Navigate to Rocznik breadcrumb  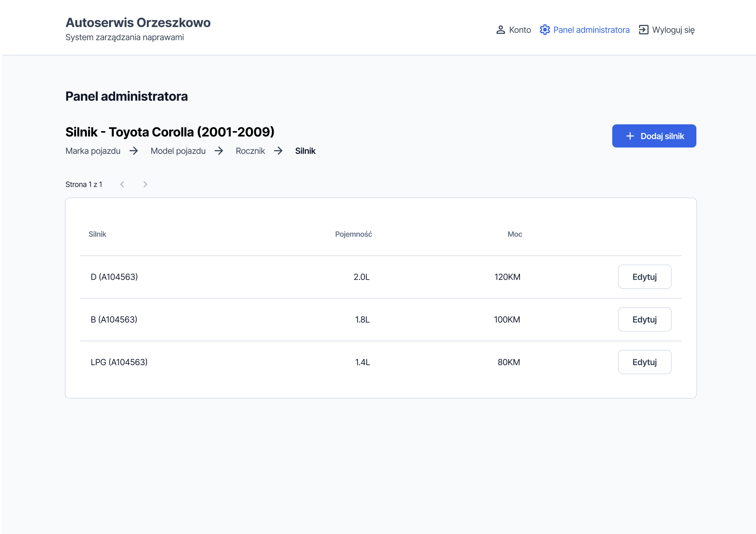(250, 151)
